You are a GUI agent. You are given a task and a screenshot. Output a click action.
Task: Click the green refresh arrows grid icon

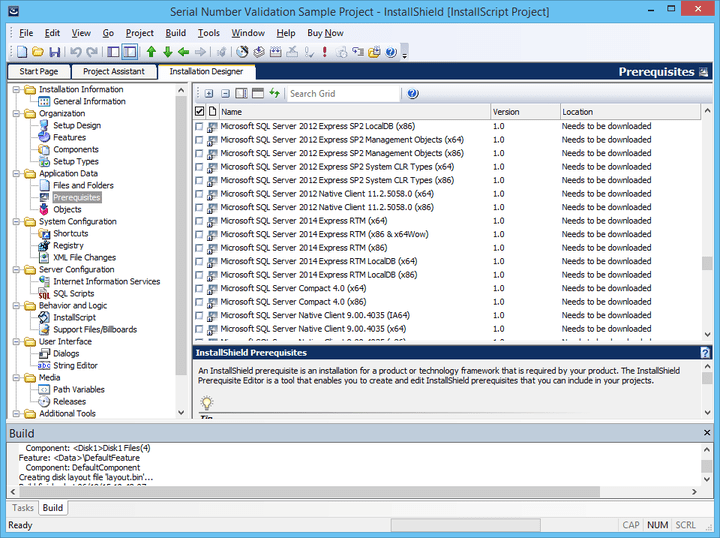point(275,93)
